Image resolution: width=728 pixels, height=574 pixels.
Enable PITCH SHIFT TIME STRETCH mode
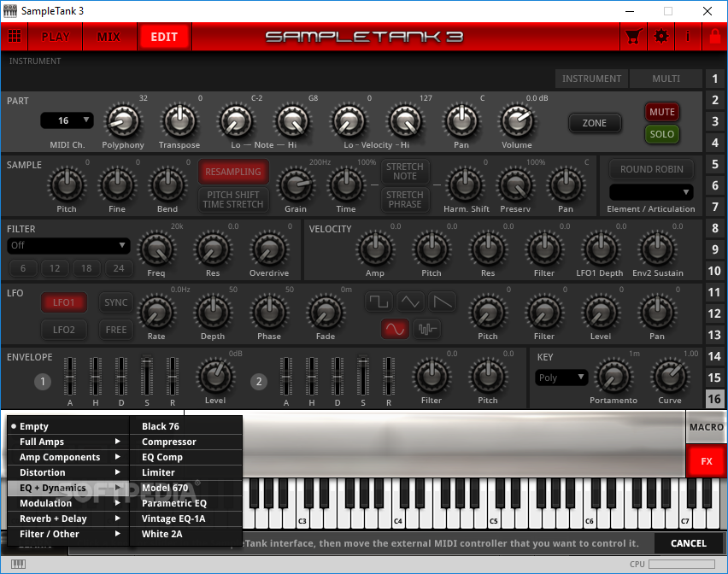tap(233, 200)
